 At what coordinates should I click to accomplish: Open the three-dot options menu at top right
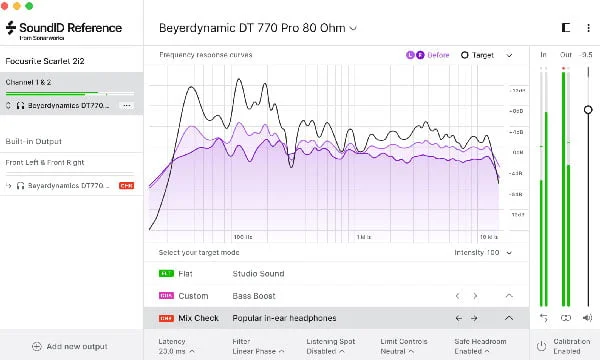click(x=588, y=28)
